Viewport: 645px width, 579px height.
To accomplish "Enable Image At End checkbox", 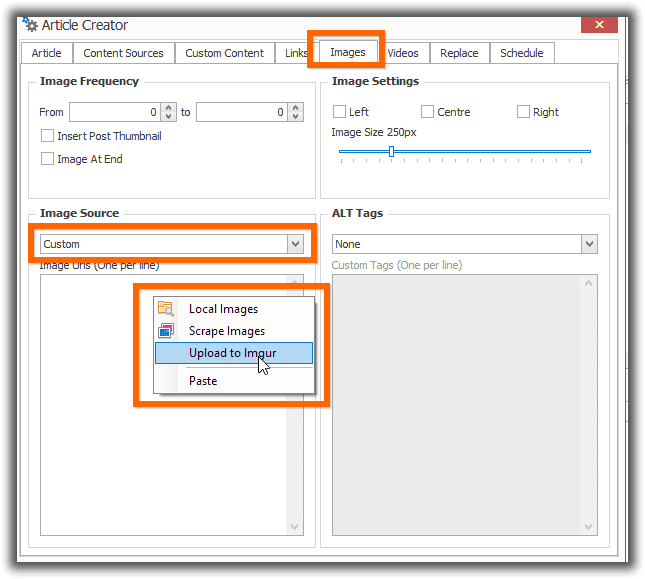I will coord(47,159).
